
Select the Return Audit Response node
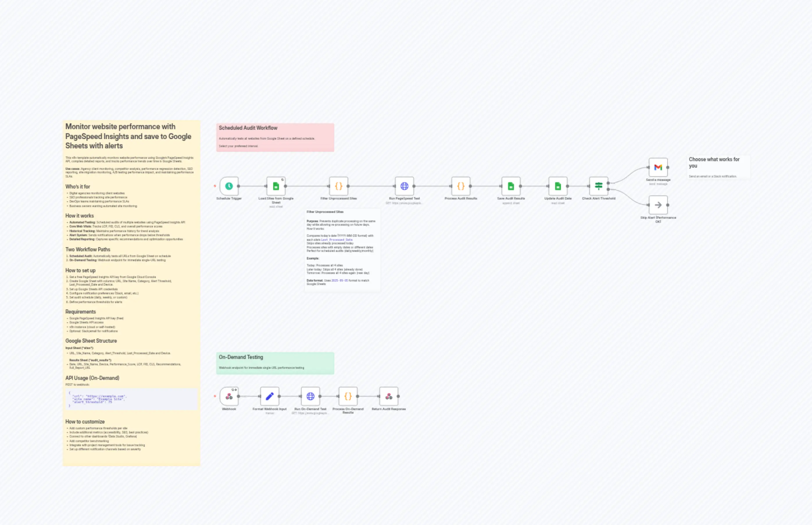389,396
